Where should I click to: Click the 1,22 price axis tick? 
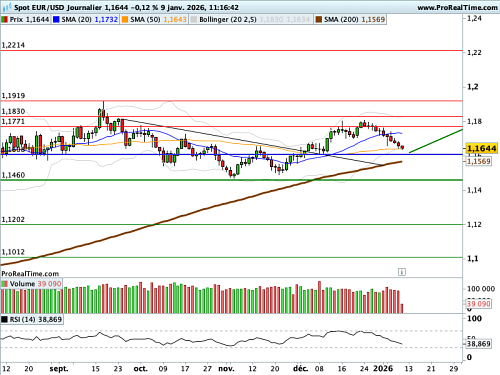pyautogui.click(x=474, y=53)
